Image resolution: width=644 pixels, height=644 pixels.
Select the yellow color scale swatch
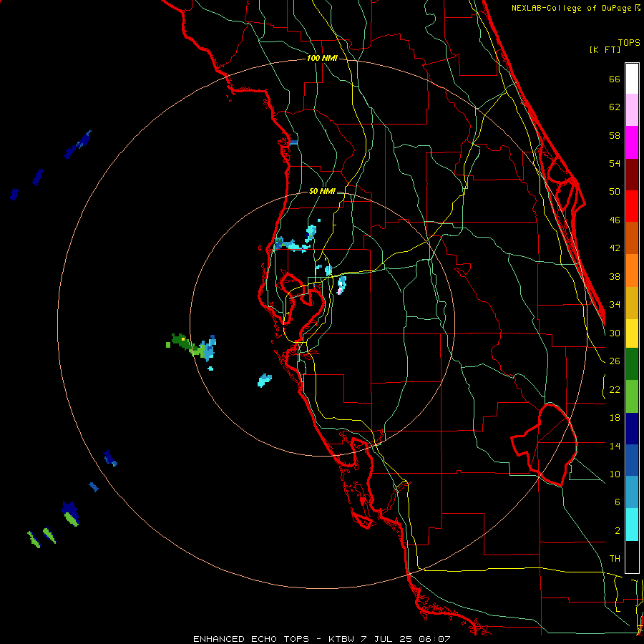click(632, 333)
